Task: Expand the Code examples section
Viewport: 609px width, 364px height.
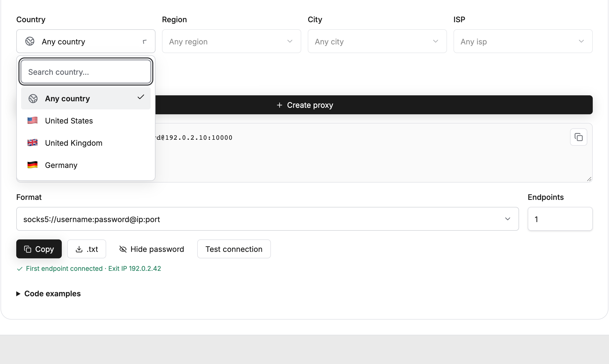Action: 48,294
